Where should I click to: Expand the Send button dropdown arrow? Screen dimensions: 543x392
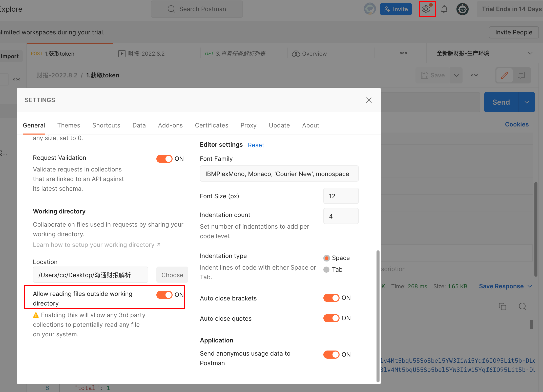click(x=527, y=102)
